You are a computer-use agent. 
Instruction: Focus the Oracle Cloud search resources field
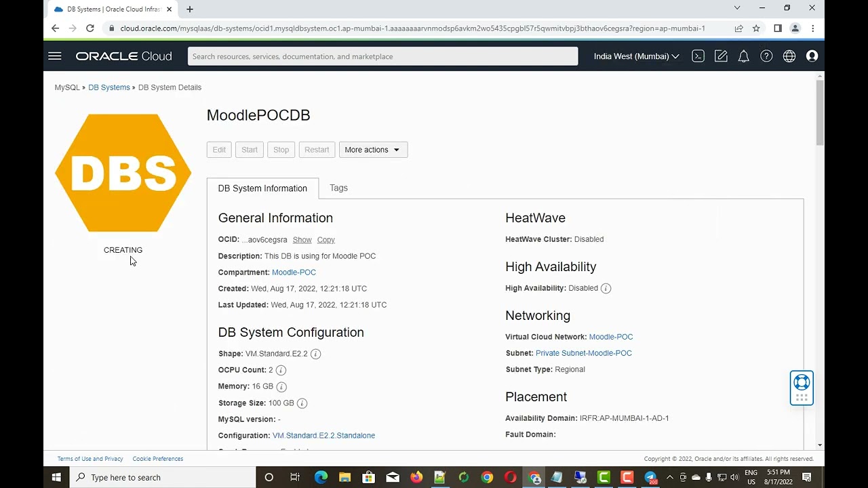coord(383,56)
